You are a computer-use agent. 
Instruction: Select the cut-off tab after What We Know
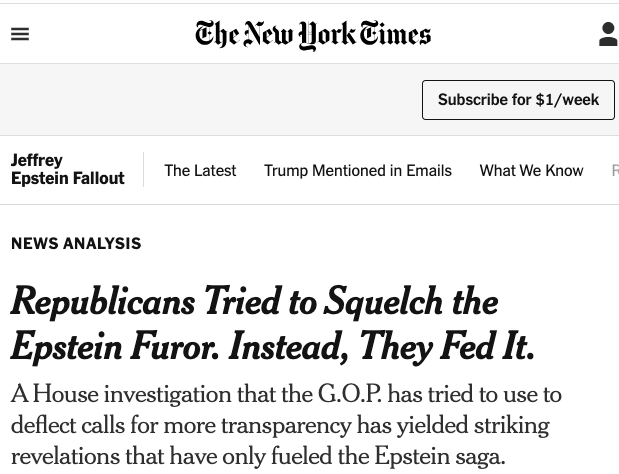tap(614, 170)
